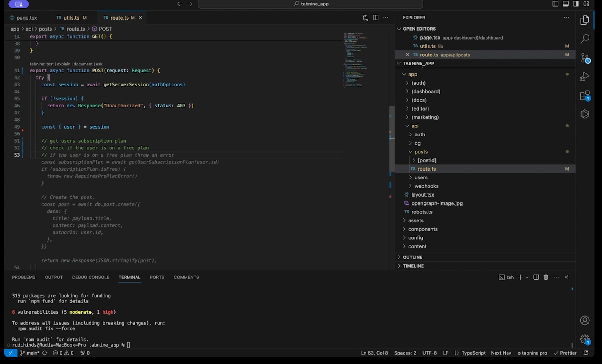Open the Search view in activity bar
Screen dimensions: 602x364
click(585, 38)
